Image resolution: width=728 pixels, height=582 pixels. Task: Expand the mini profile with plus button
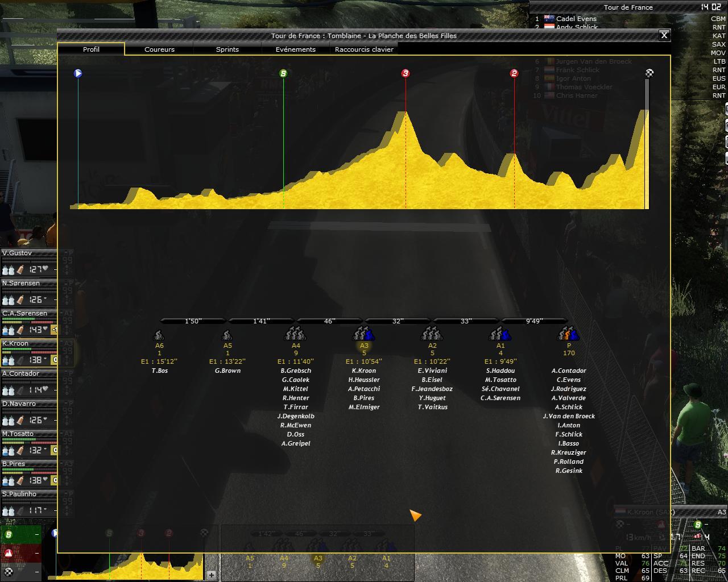211,575
